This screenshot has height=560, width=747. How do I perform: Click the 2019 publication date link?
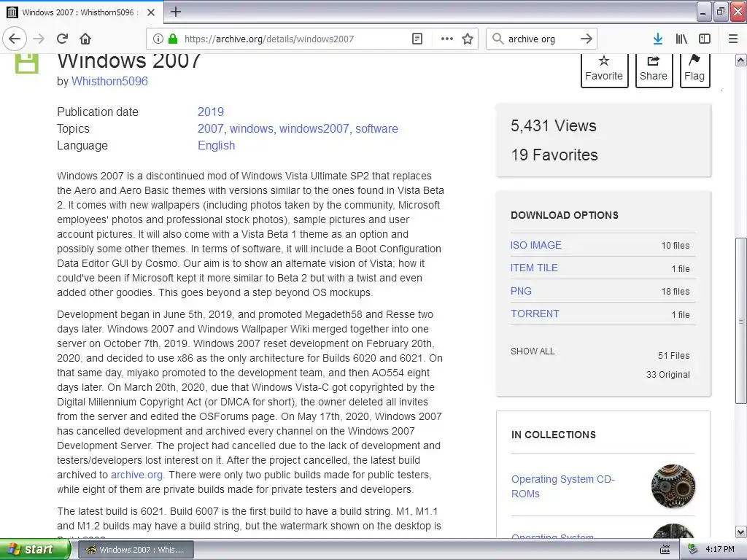(x=211, y=112)
